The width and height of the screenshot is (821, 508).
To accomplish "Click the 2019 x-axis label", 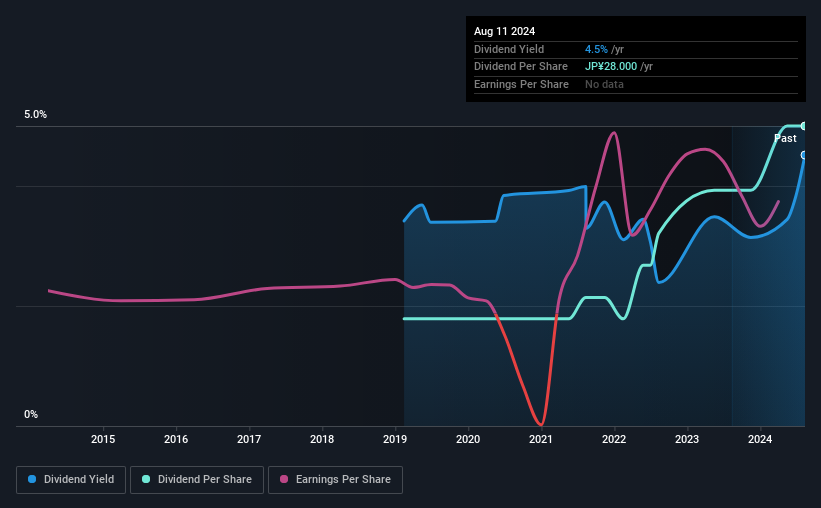I will 395,439.
